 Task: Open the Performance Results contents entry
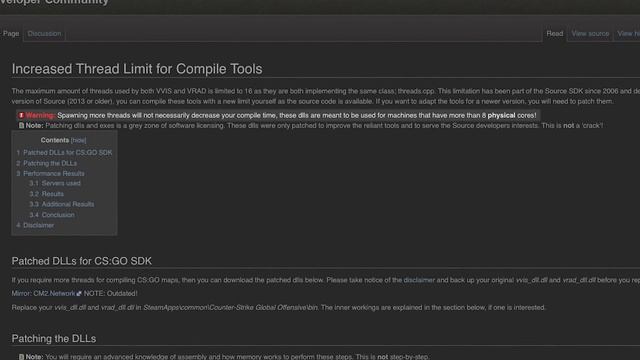tap(51, 173)
